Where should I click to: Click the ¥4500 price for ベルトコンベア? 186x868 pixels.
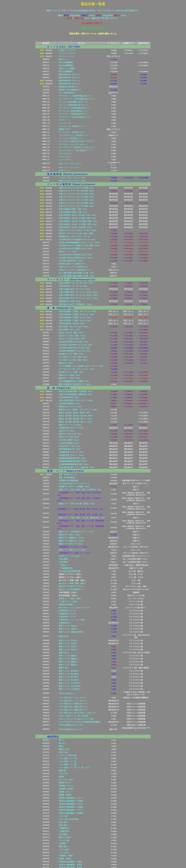point(113,50)
